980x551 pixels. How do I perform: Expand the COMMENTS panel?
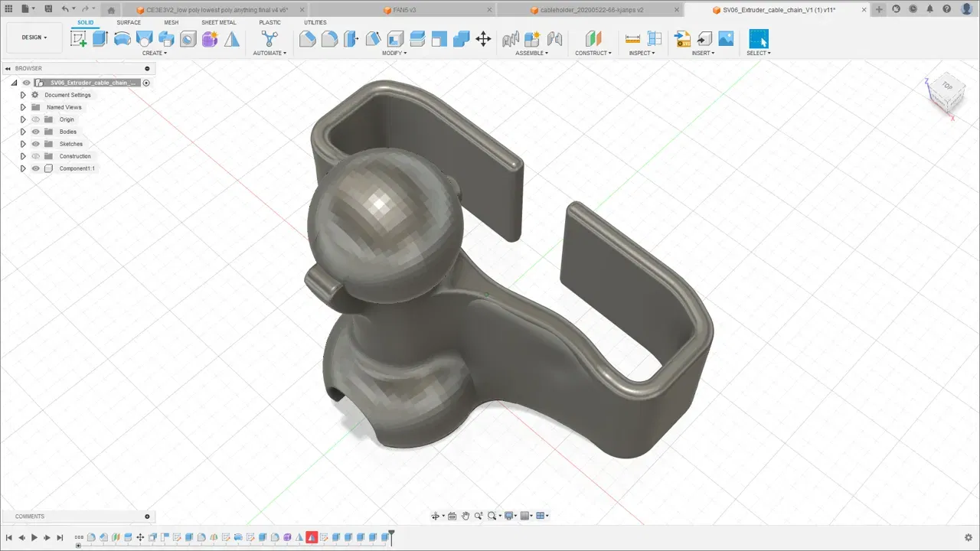[x=147, y=517]
